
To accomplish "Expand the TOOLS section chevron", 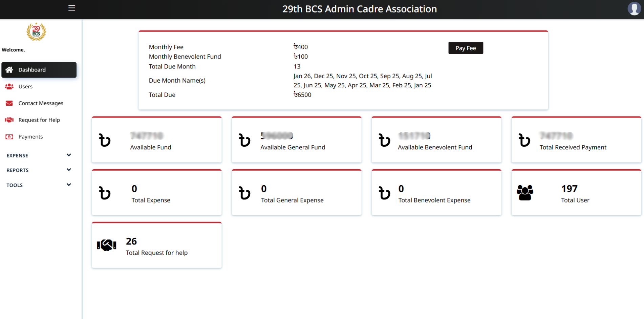I will (69, 185).
